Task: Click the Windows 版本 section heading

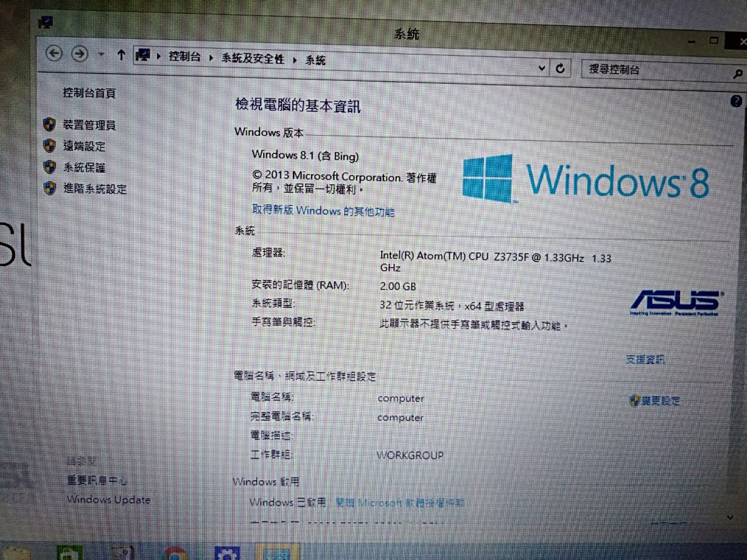Action: [269, 132]
